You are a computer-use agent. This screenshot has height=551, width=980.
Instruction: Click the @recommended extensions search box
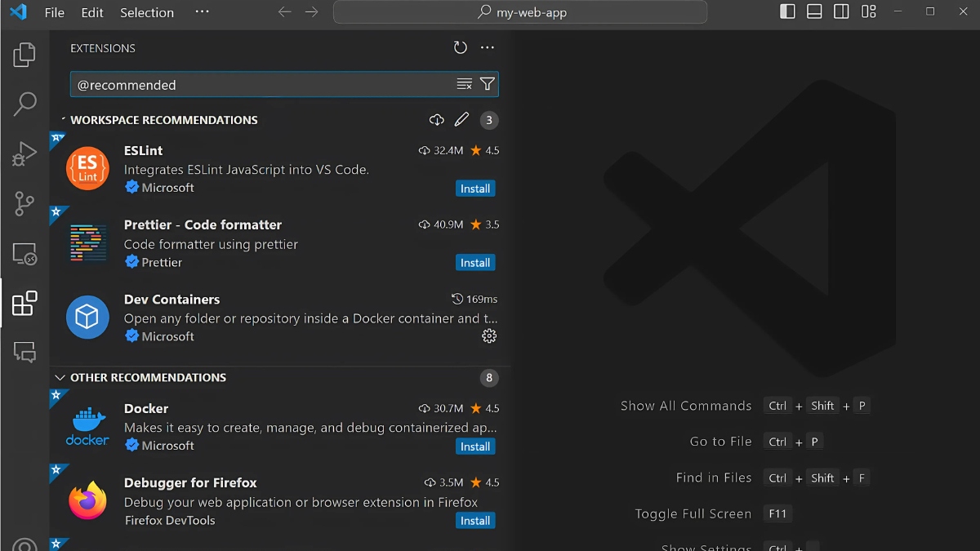pyautogui.click(x=261, y=85)
